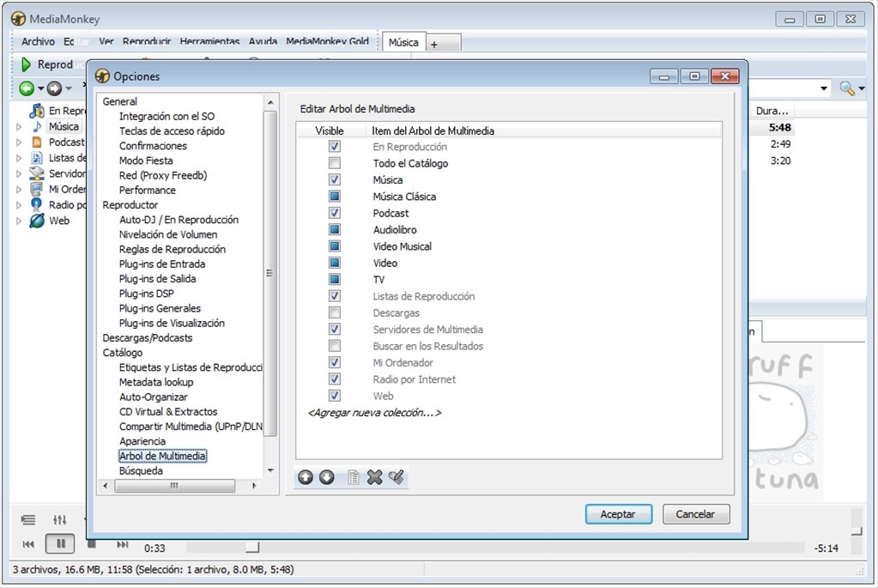The width and height of the screenshot is (878, 588).
Task: Click the options tree vertical scrollbar
Action: [269, 273]
